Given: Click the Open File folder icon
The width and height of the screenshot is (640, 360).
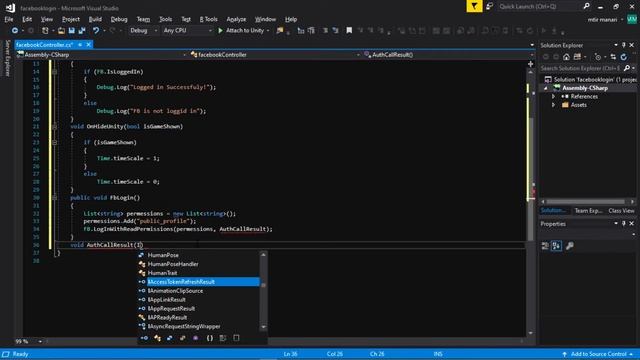Looking at the screenshot, I should coord(61,31).
